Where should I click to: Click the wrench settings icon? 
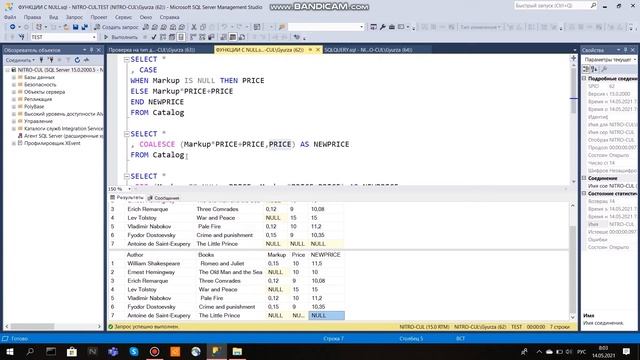[382, 27]
